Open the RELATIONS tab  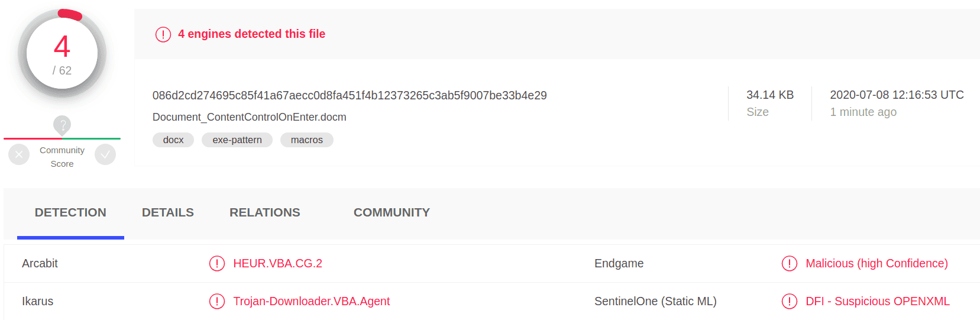264,212
